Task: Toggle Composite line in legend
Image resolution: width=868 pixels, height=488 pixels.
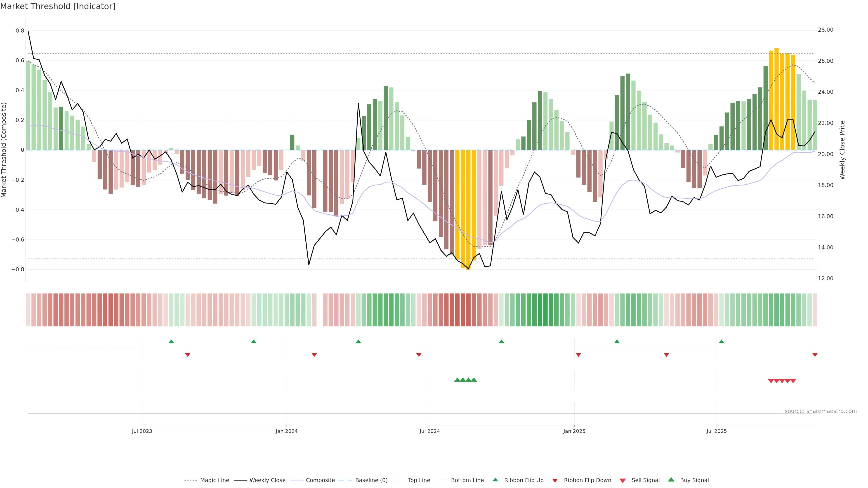Action: pyautogui.click(x=320, y=480)
